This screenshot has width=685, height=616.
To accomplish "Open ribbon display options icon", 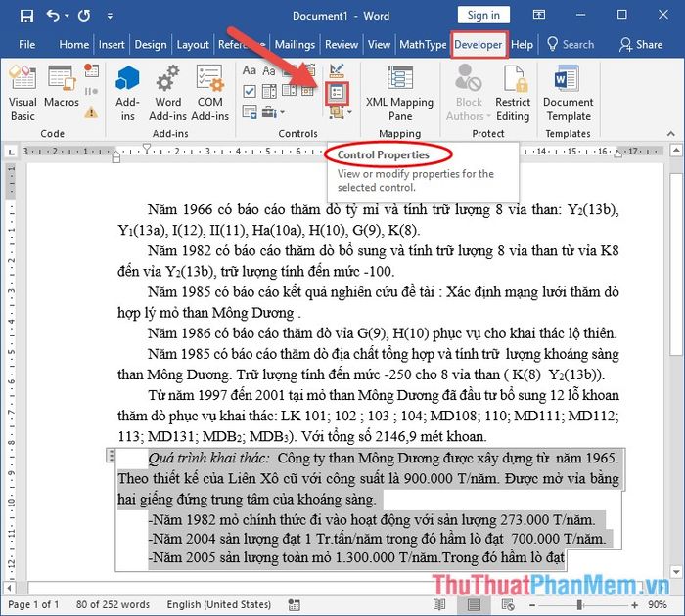I will pos(539,15).
